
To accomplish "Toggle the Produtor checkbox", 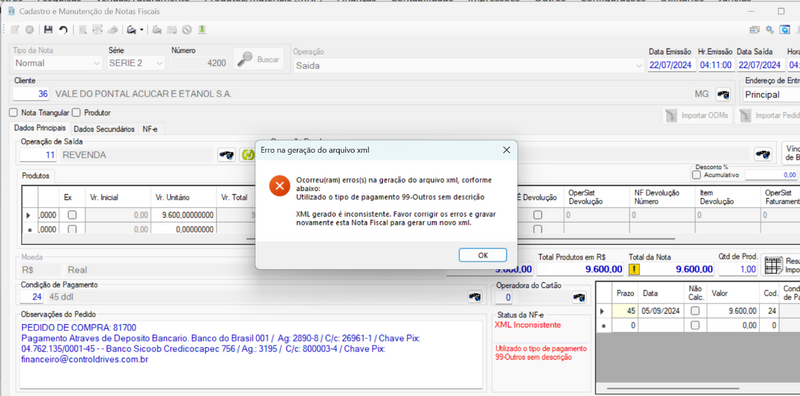I will [x=76, y=112].
